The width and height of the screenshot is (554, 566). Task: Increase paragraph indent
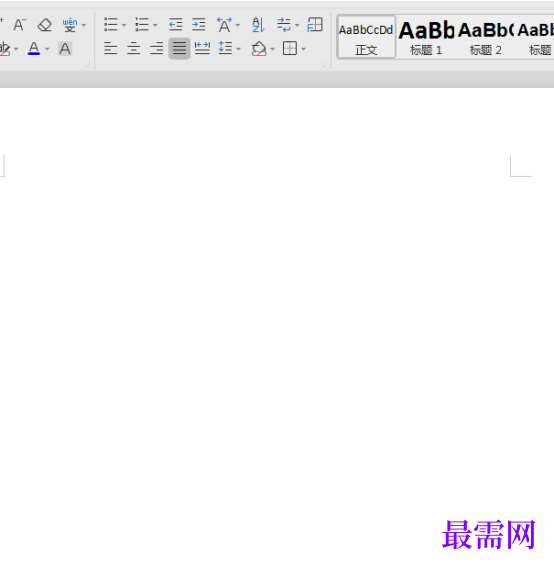coord(199,25)
